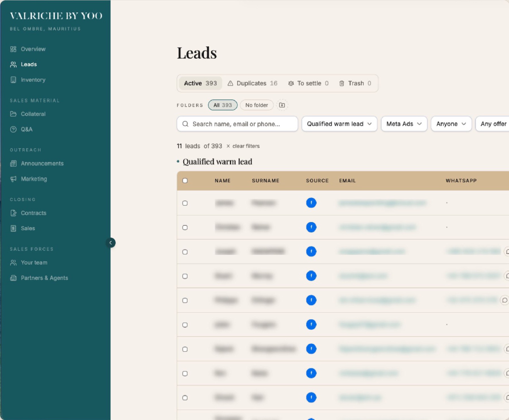This screenshot has width=509, height=420.
Task: Click the Valriche by Yoo logo
Action: pos(56,16)
